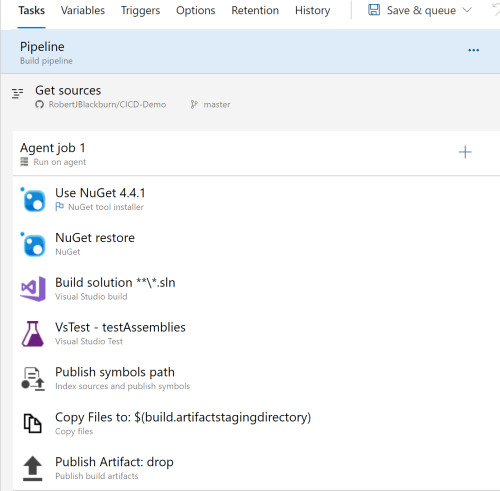The image size is (500, 491).
Task: Click the floppy disk save icon
Action: click(x=374, y=10)
